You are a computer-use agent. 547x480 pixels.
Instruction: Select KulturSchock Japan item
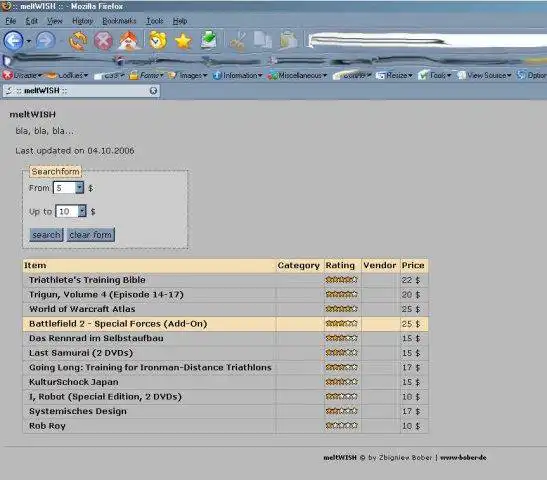click(74, 382)
